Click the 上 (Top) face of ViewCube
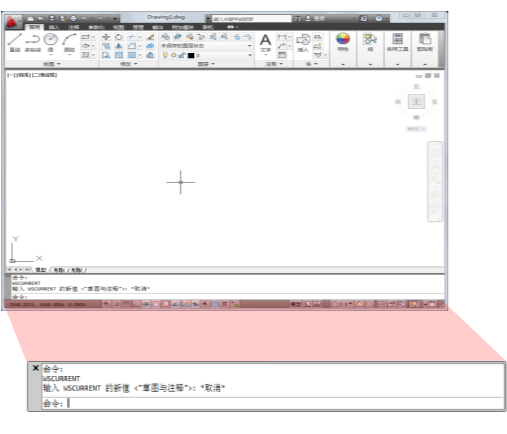 416,102
